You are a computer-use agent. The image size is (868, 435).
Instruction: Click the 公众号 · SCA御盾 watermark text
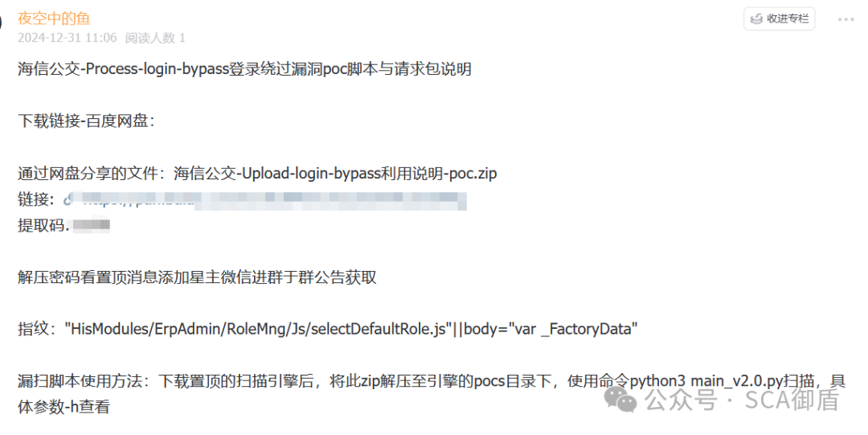(742, 400)
